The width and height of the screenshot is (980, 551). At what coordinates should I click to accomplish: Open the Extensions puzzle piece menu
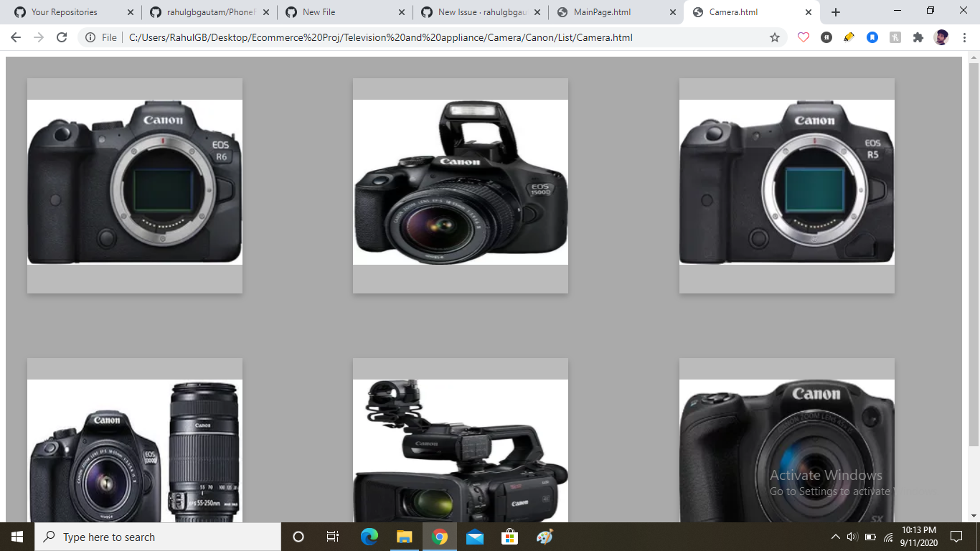coord(918,37)
